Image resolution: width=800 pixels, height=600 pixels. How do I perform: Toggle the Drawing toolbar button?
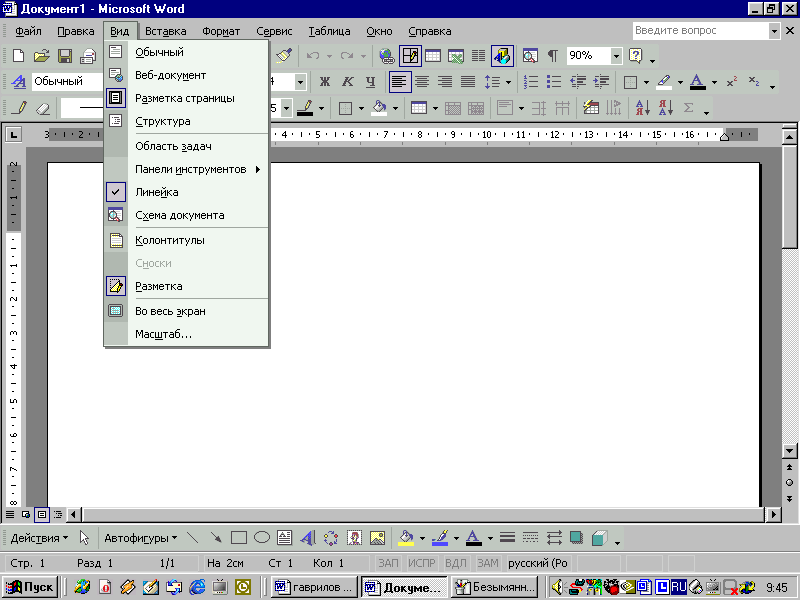502,56
